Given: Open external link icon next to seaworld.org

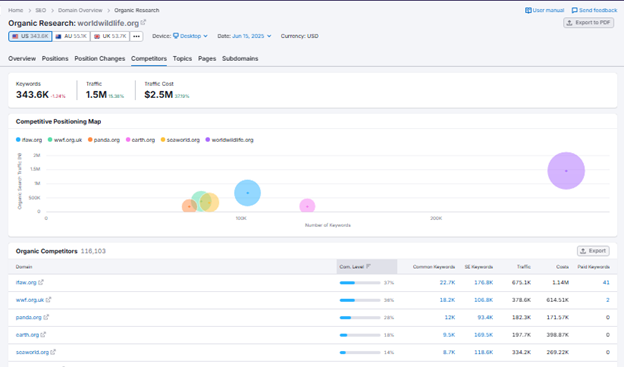Looking at the screenshot, I should coord(53,352).
